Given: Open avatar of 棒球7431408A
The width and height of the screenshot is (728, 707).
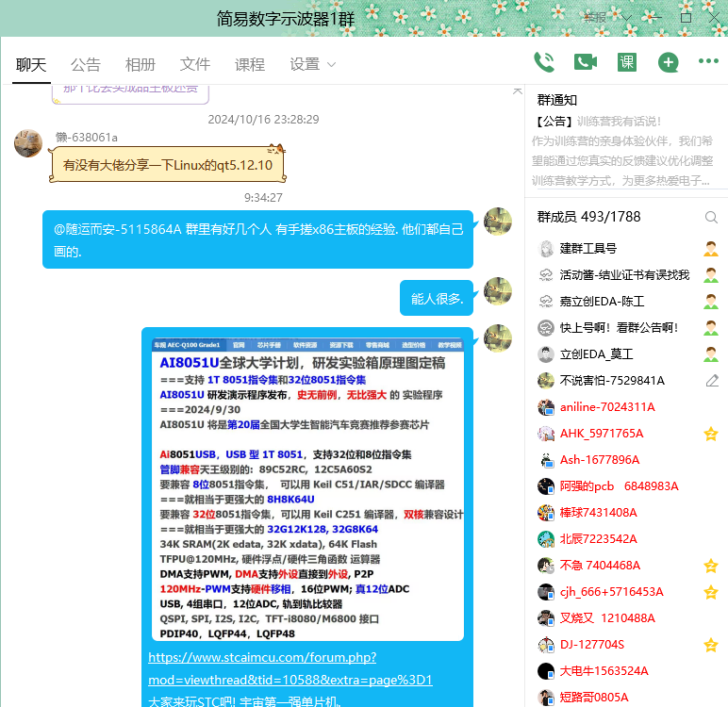Looking at the screenshot, I should 546,513.
